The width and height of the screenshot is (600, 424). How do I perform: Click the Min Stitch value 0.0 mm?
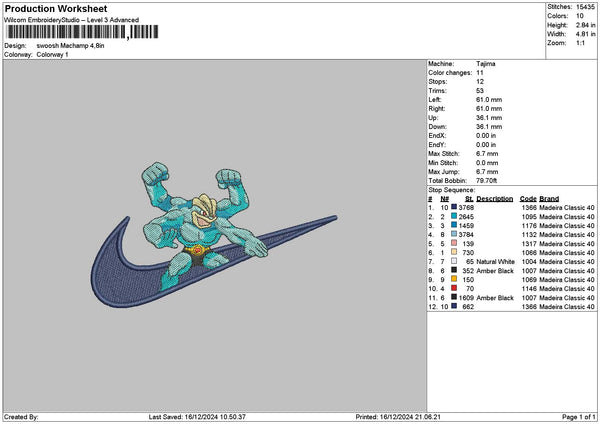point(487,163)
